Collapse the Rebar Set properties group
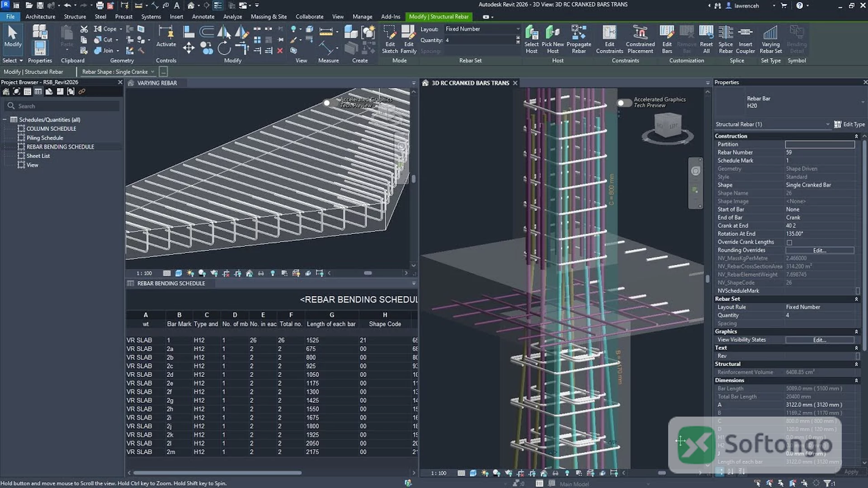 (856, 299)
